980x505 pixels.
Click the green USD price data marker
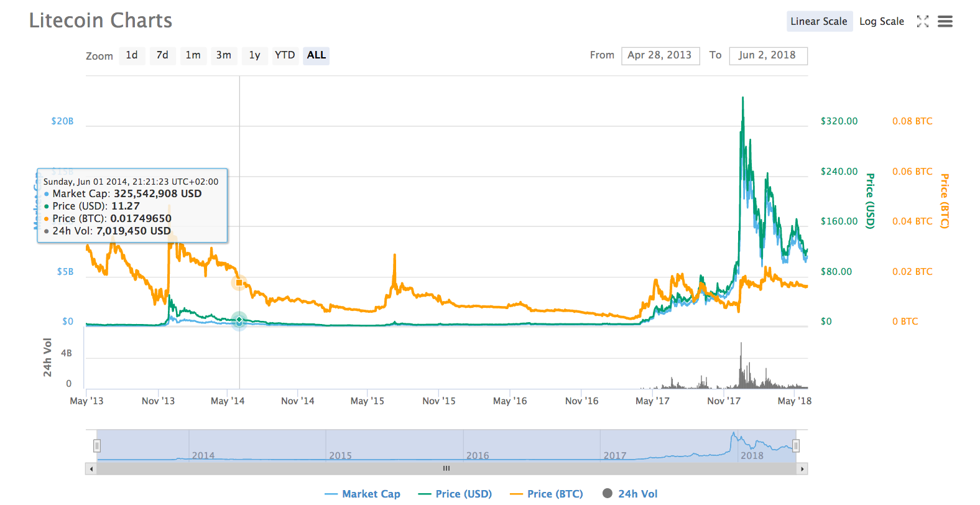point(239,321)
